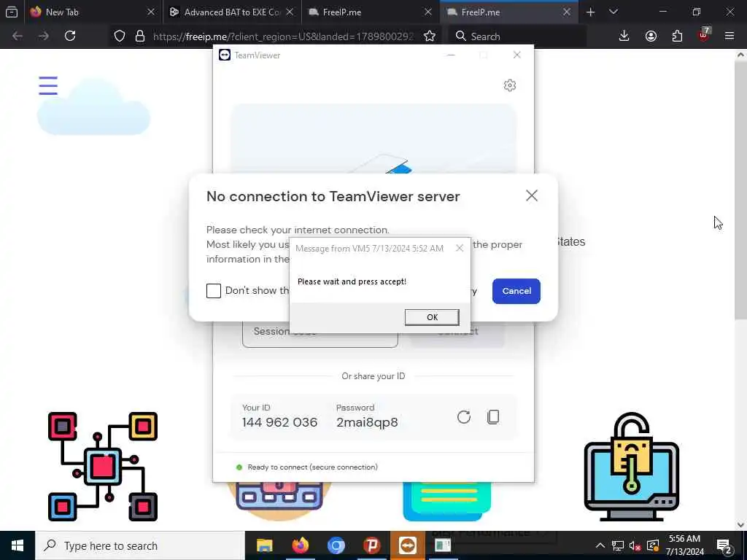Open Firefox View button
The image size is (747, 560).
click(x=12, y=12)
